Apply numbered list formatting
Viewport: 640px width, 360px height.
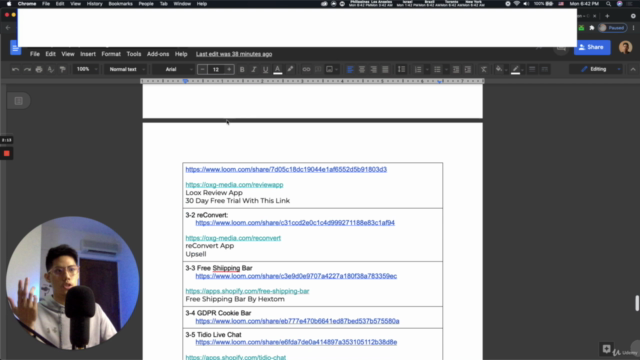tap(418, 69)
